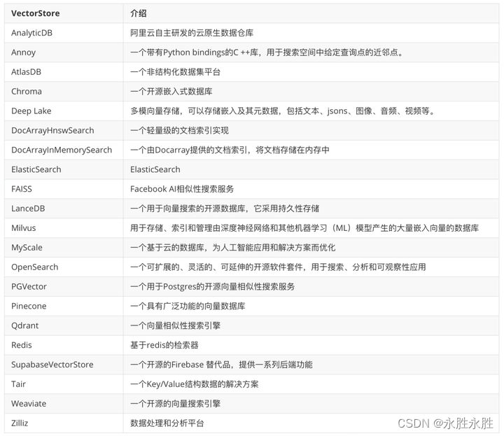Click the OpenSearch 开源软件套件 description

278,267
